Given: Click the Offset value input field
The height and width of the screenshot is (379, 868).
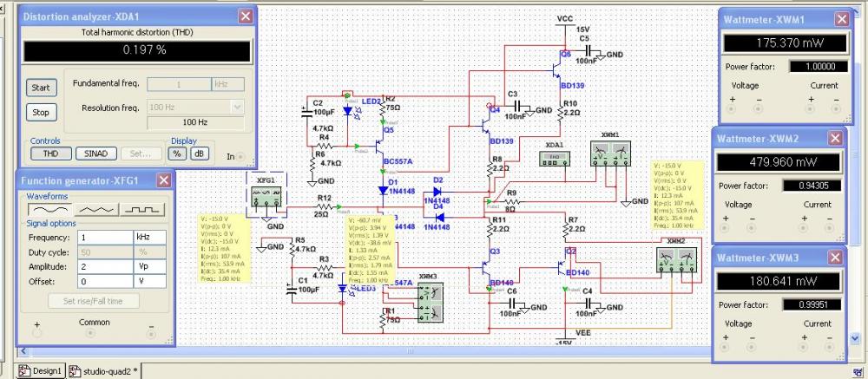Looking at the screenshot, I should (x=104, y=282).
